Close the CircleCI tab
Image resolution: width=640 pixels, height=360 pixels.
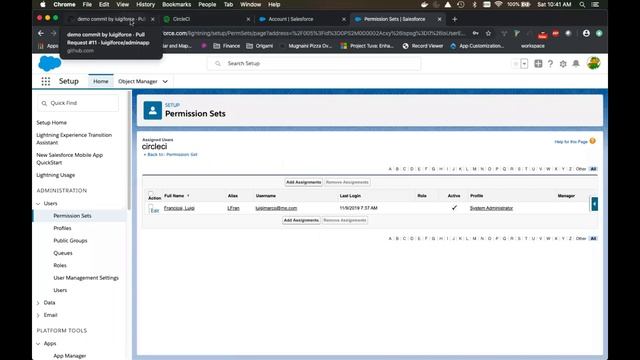tap(248, 19)
